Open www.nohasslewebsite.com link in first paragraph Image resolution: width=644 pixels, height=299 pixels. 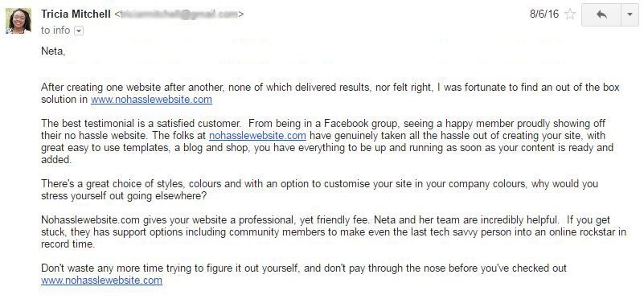pyautogui.click(x=152, y=100)
